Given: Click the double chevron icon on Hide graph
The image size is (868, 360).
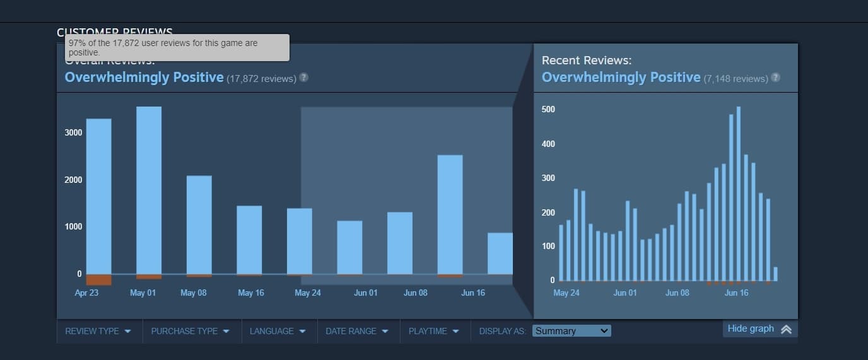Looking at the screenshot, I should (x=786, y=329).
